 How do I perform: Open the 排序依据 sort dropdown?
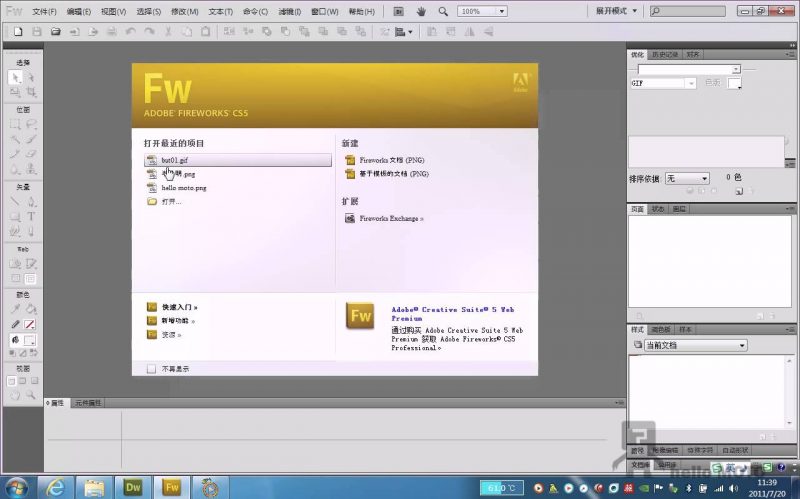point(687,178)
